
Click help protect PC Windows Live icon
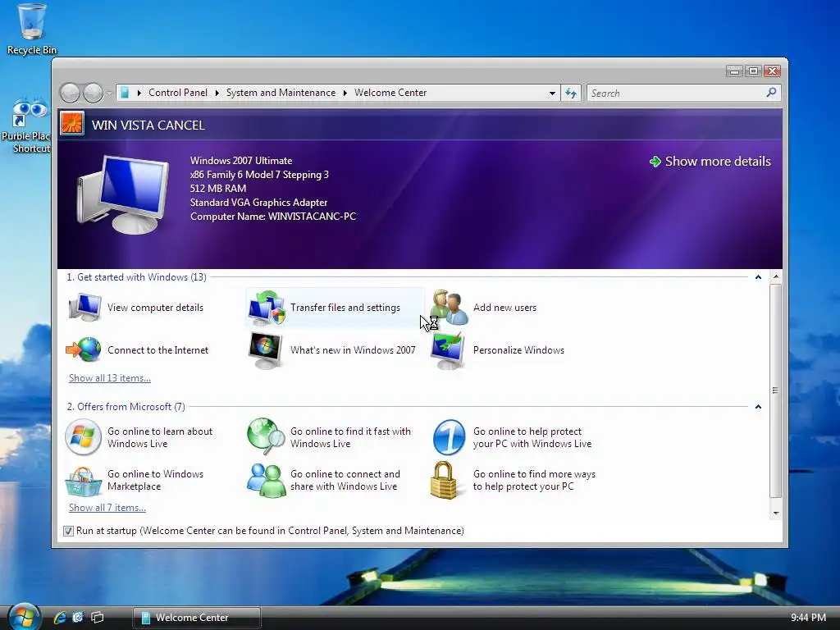449,437
